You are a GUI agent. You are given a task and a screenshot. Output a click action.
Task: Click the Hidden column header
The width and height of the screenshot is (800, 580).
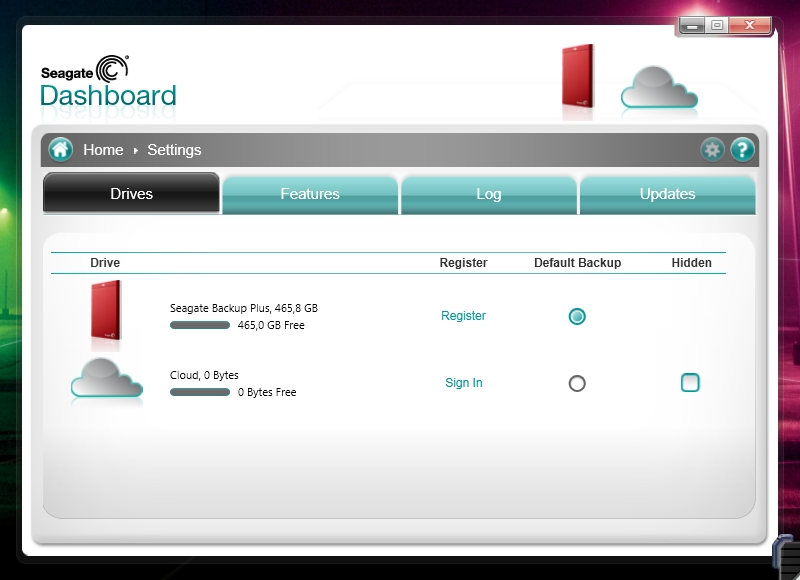[691, 263]
